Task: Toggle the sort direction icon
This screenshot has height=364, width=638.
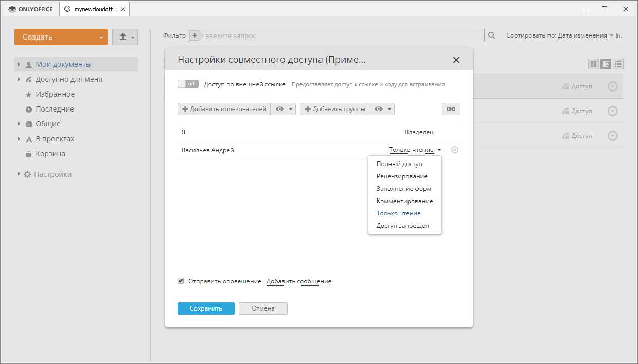Action: click(619, 35)
